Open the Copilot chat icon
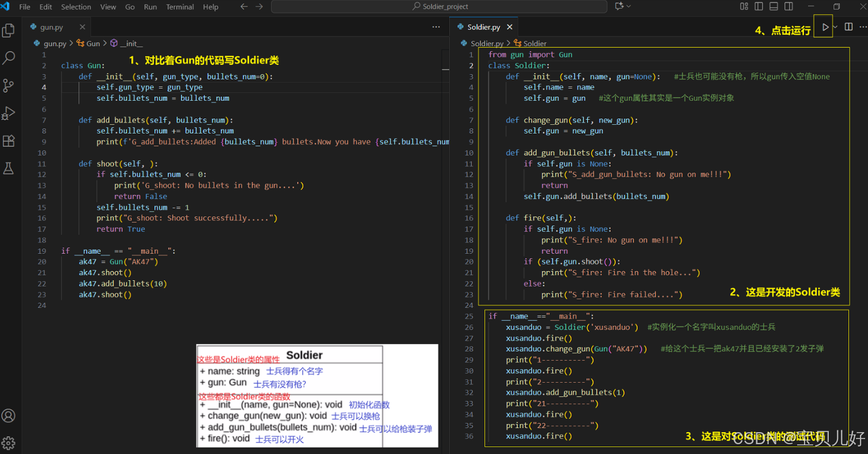The height and width of the screenshot is (454, 868). 620,6
